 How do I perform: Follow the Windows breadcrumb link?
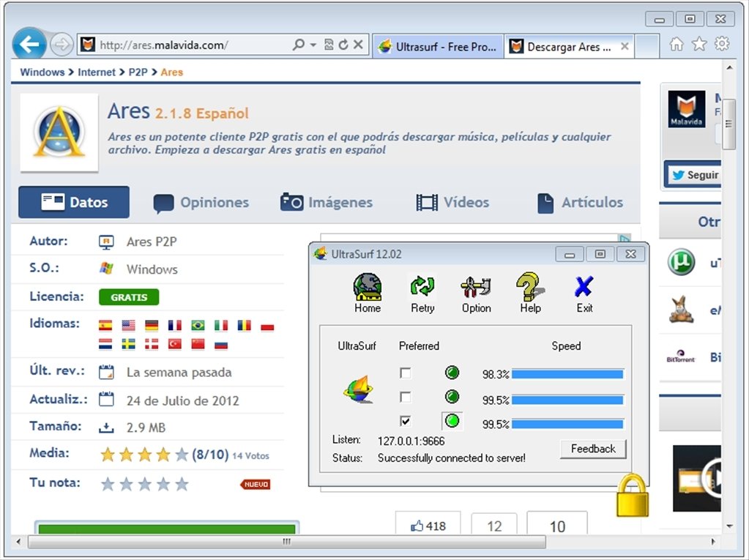(42, 72)
